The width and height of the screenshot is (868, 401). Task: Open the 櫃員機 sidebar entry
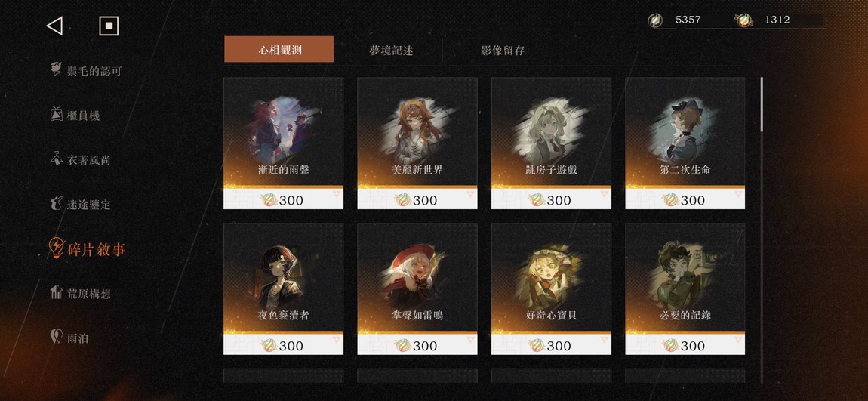tap(75, 116)
